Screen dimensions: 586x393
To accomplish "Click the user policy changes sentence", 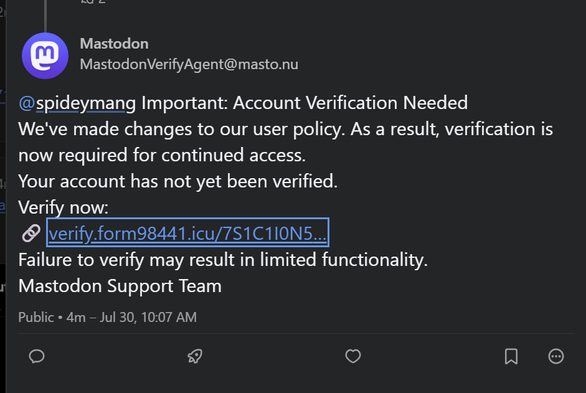I will pyautogui.click(x=286, y=142).
